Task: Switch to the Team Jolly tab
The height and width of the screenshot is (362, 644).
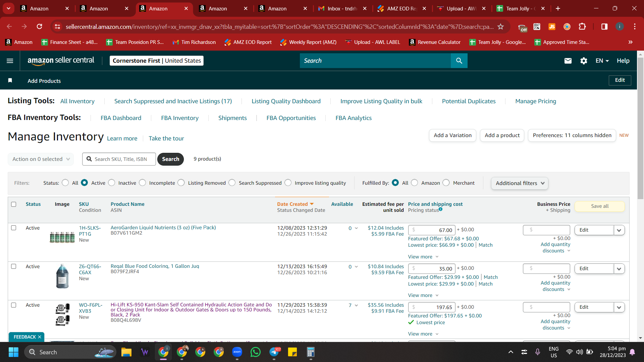Action: click(521, 8)
